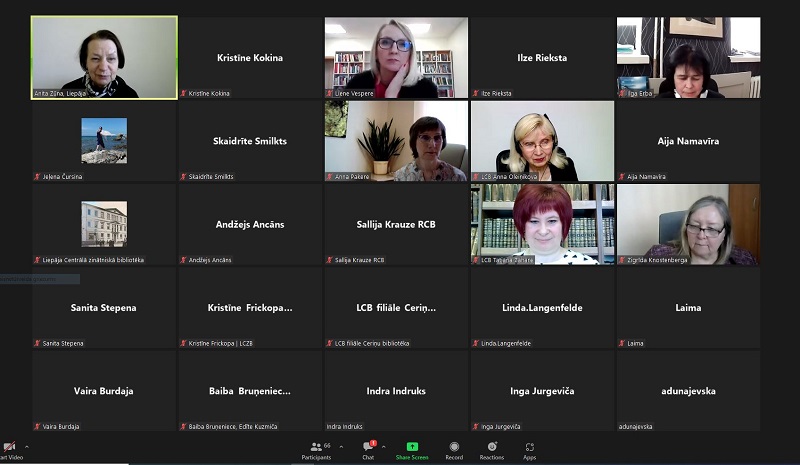This screenshot has width=800, height=465.
Task: Click the Ilga Erba name label
Action: pos(640,93)
